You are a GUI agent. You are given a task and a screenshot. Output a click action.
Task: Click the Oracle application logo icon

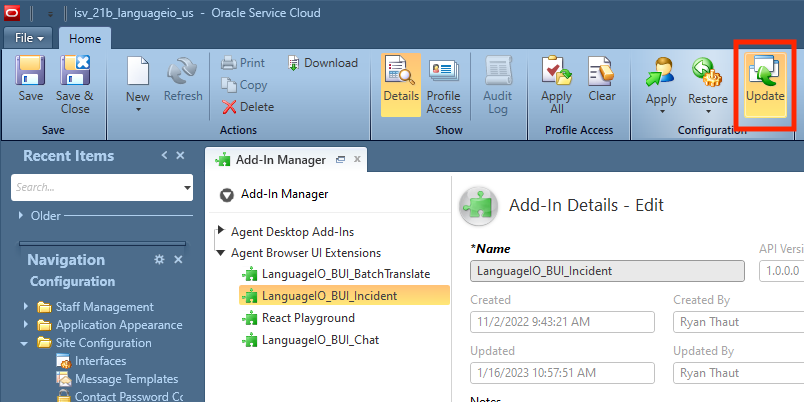pyautogui.click(x=12, y=13)
